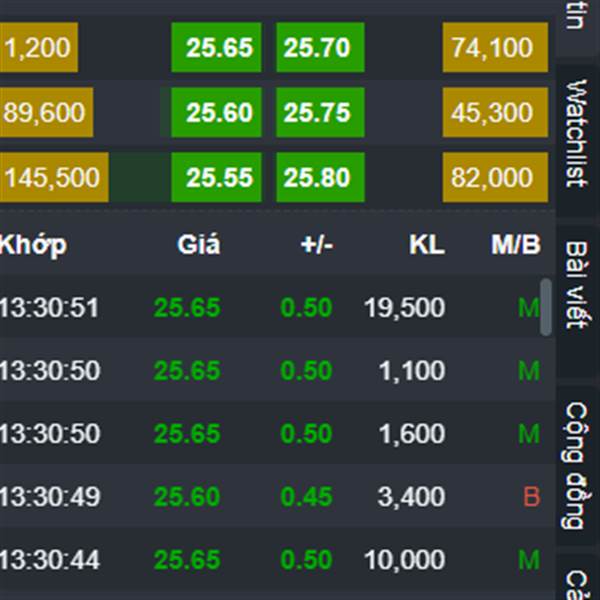Select bid price 25.55 cell
This screenshot has height=600, width=600.
coord(216,177)
